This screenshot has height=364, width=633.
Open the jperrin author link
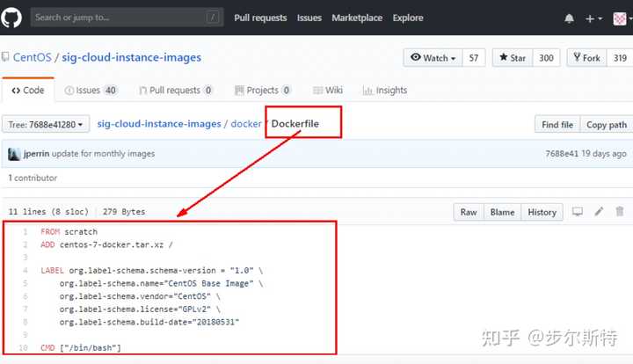pyautogui.click(x=36, y=154)
